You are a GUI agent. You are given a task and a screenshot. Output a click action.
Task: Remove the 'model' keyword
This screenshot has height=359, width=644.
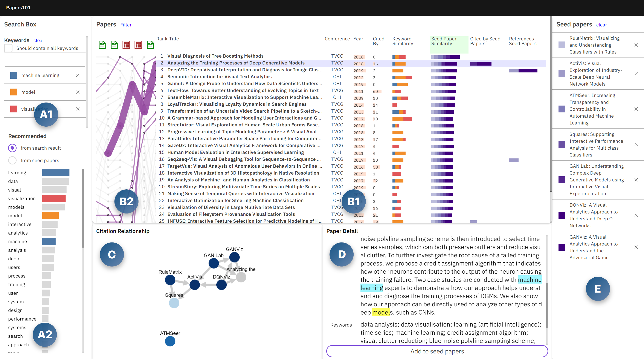78,92
